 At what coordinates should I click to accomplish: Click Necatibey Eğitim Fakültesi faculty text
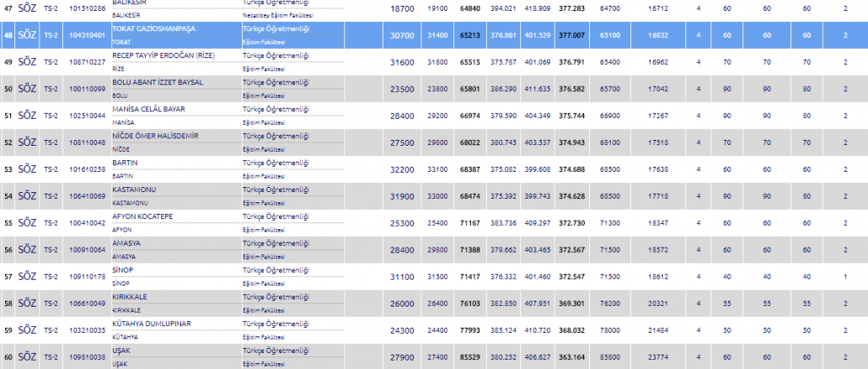coord(279,14)
